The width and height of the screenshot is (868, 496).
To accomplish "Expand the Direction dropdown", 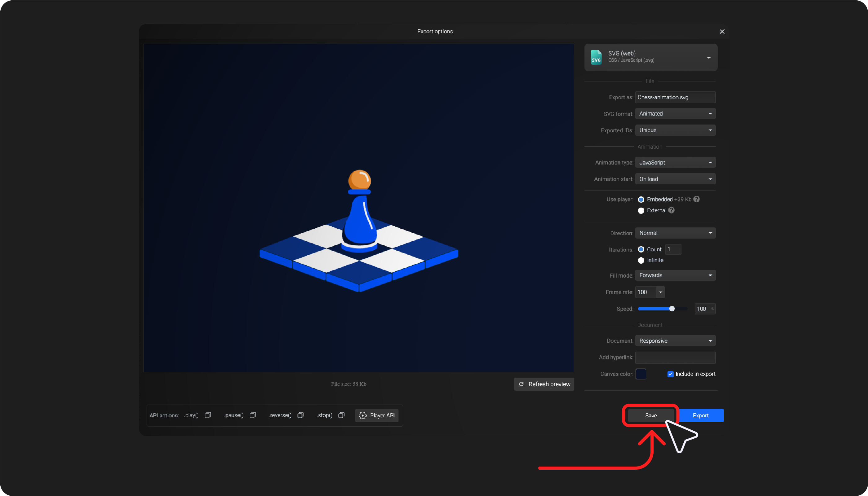I will point(675,233).
